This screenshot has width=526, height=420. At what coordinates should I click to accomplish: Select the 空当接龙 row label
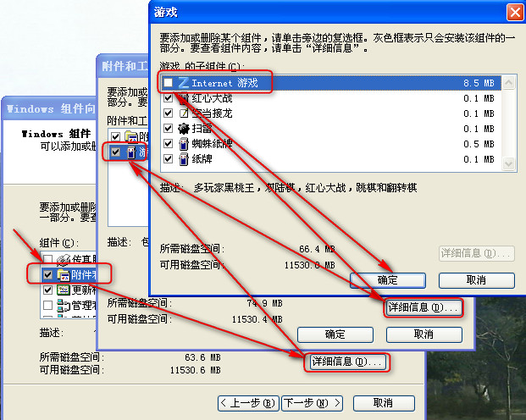212,113
